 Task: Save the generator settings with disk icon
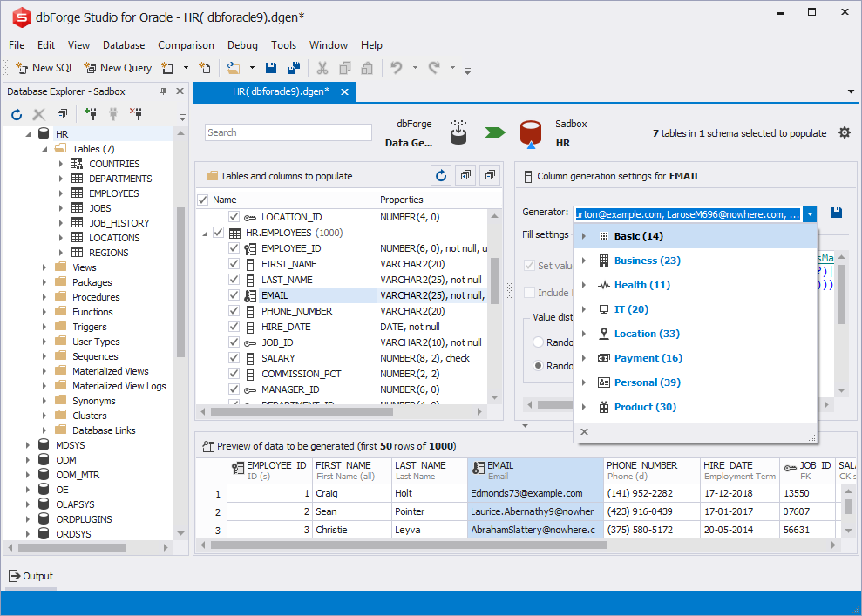tap(837, 213)
